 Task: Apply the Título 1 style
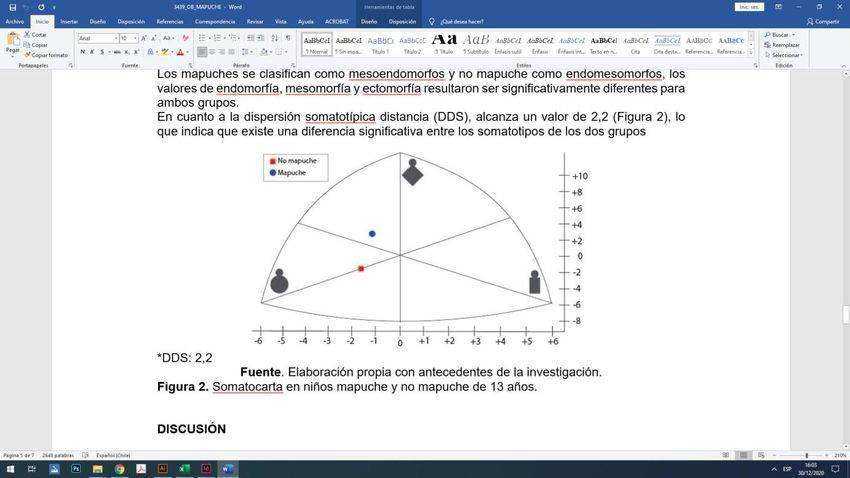(x=381, y=44)
